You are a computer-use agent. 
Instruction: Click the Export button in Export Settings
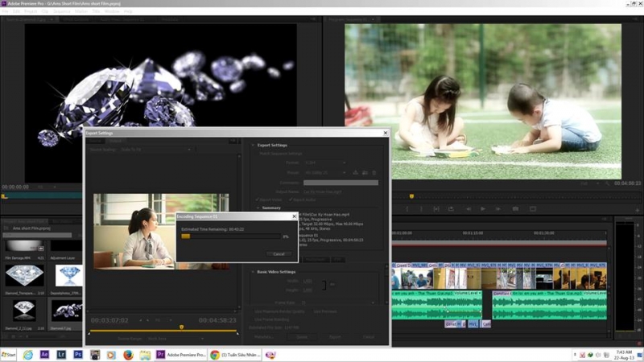tap(335, 337)
